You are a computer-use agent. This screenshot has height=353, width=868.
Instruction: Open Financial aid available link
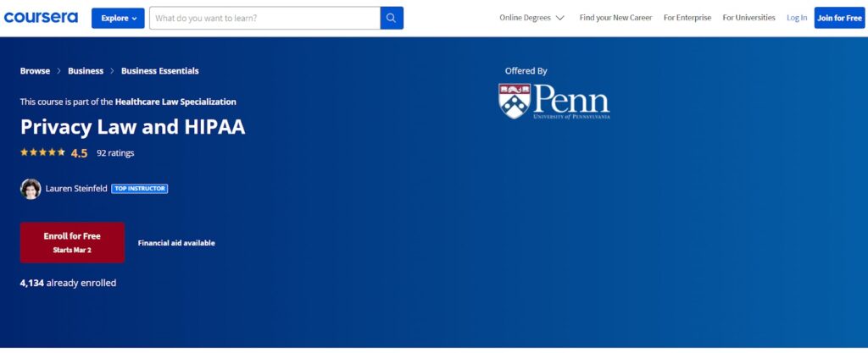176,243
